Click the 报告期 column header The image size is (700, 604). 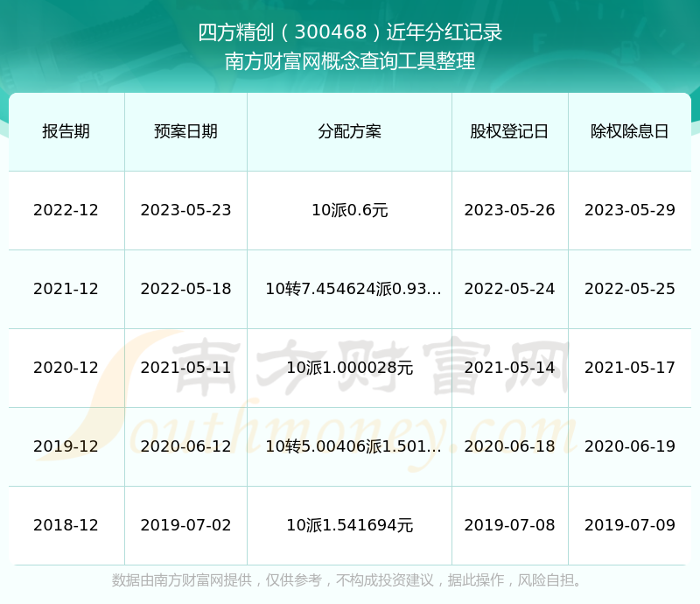click(x=66, y=131)
